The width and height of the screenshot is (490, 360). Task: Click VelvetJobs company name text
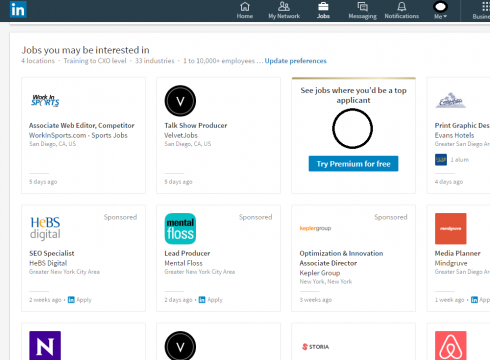coord(181,135)
